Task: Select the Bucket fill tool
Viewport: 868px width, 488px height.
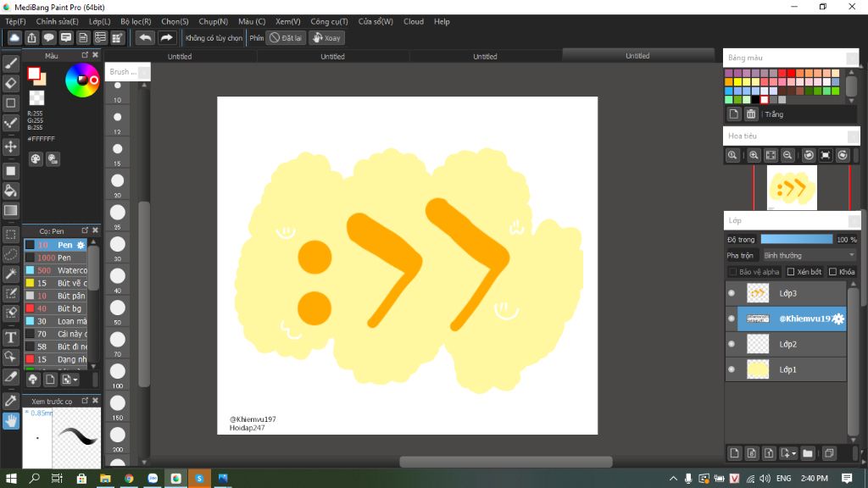Action: click(x=10, y=191)
